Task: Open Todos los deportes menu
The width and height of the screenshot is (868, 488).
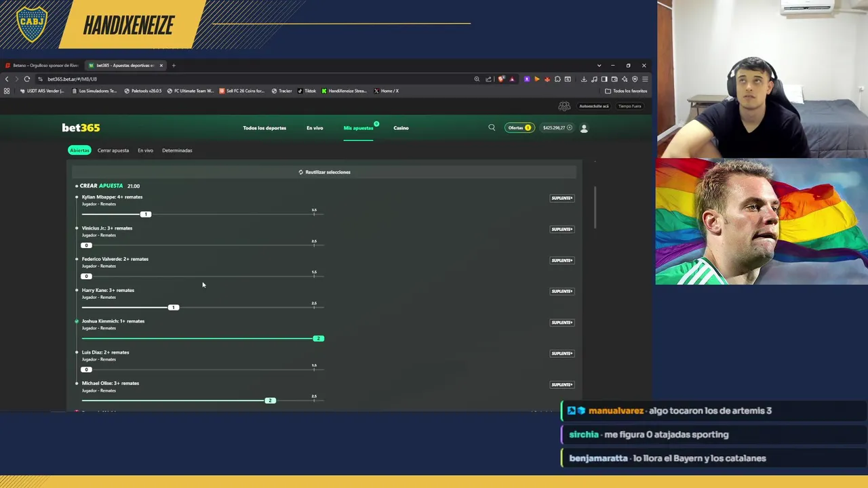Action: (264, 127)
